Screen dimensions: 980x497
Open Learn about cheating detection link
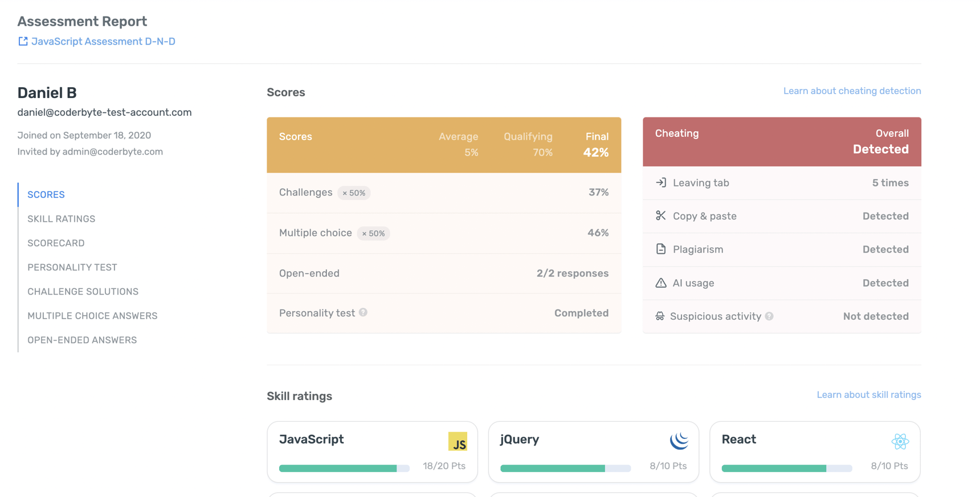click(852, 91)
